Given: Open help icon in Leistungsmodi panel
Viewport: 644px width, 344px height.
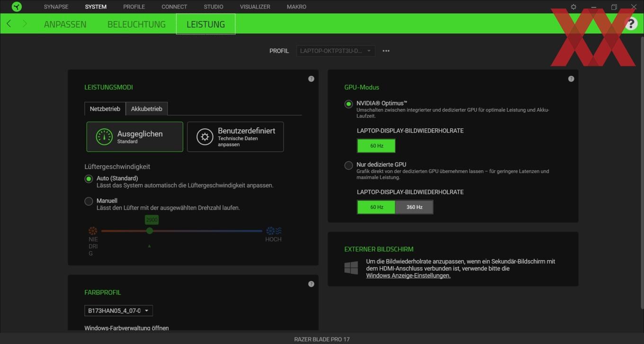Looking at the screenshot, I should click(311, 79).
